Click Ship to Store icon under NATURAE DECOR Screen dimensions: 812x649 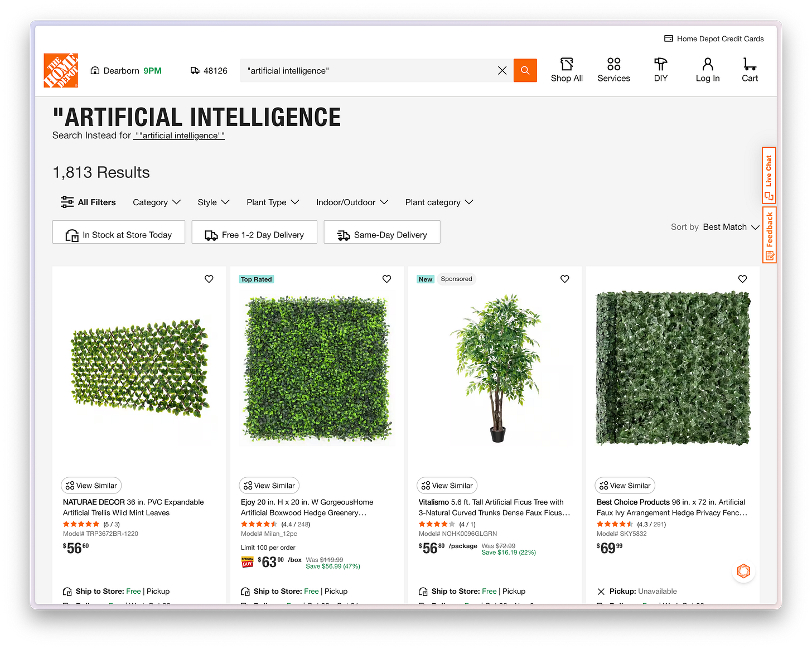67,592
